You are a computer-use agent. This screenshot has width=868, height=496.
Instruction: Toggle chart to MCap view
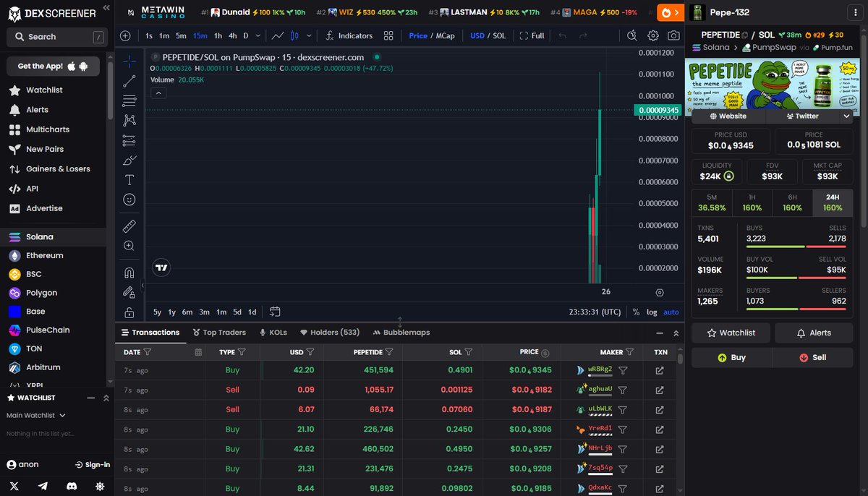(x=445, y=35)
